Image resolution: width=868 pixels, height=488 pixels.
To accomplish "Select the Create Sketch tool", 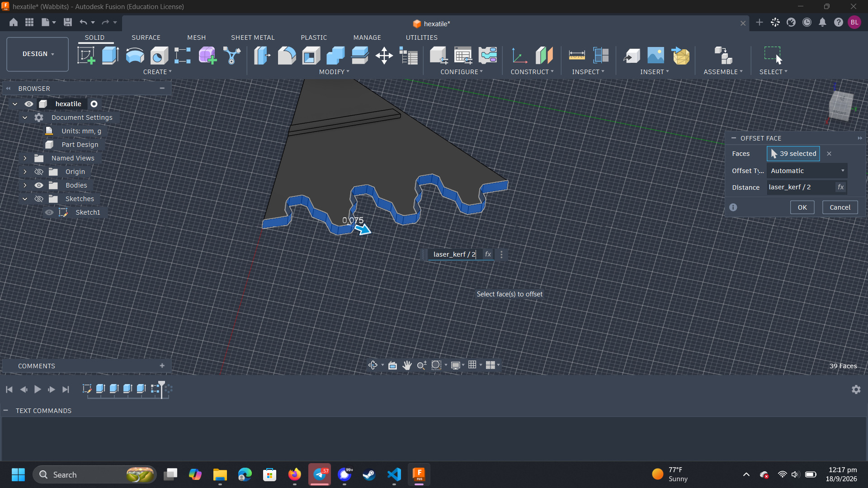I will (x=86, y=56).
